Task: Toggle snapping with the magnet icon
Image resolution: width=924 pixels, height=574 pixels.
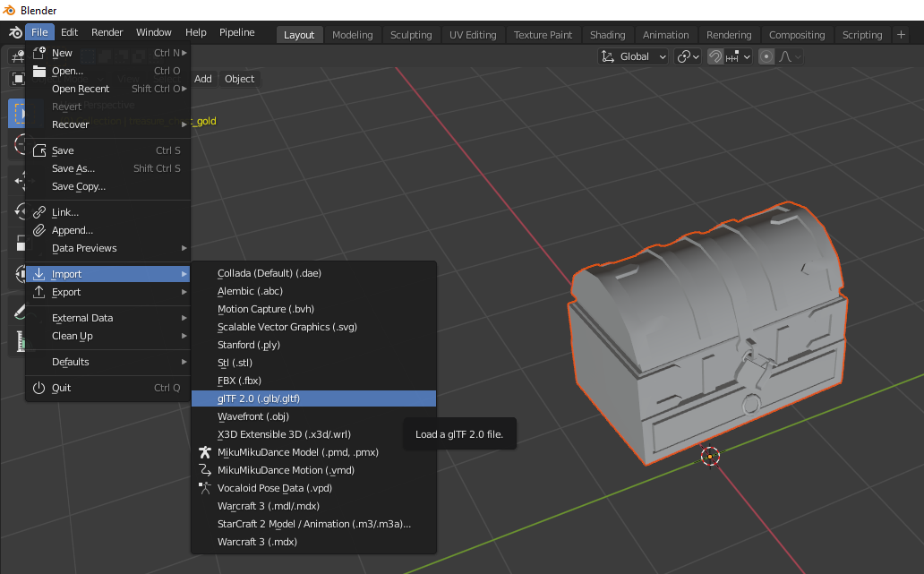Action: click(715, 56)
